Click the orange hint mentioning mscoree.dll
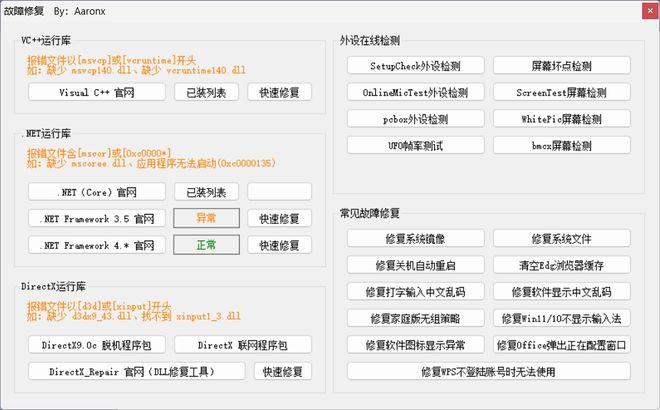The image size is (660, 410). click(151, 163)
